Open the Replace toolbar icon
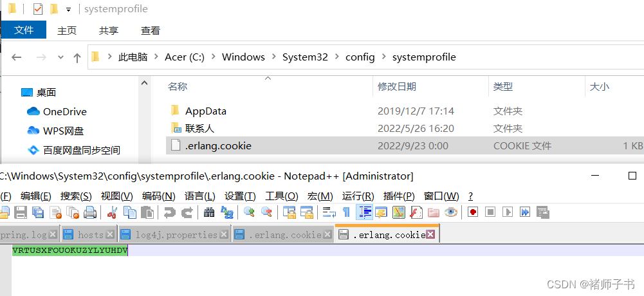The image size is (644, 296). [226, 212]
